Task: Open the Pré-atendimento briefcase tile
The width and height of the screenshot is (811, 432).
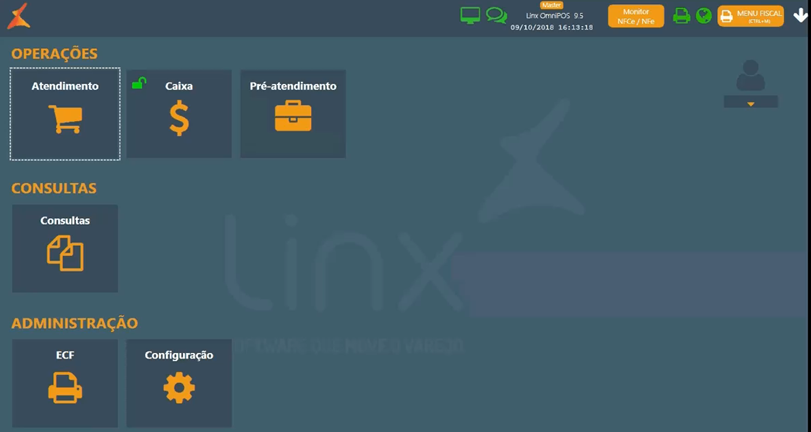Action: pyautogui.click(x=293, y=114)
